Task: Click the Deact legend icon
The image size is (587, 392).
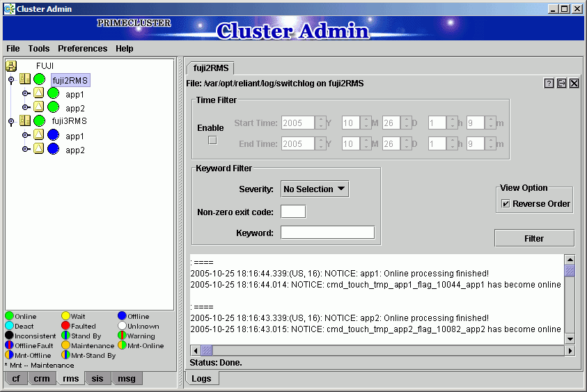Action: point(9,326)
